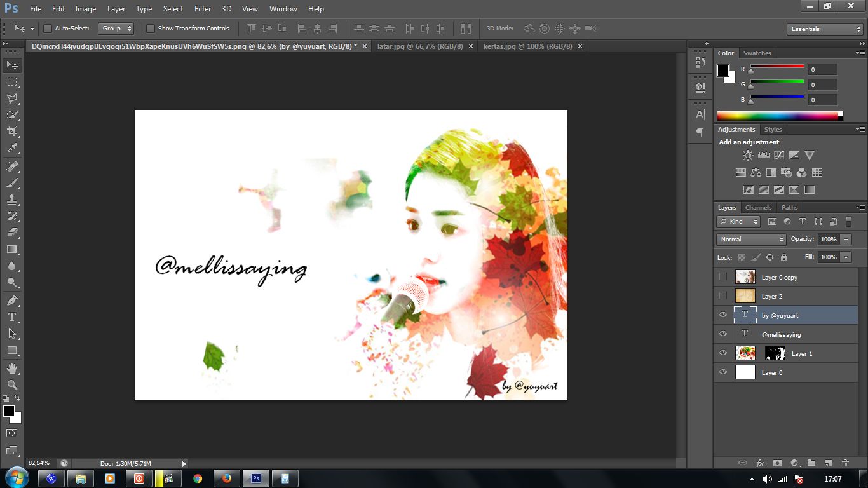Open the Opacity slider dropdown arrow
The width and height of the screenshot is (868, 488).
(x=846, y=240)
